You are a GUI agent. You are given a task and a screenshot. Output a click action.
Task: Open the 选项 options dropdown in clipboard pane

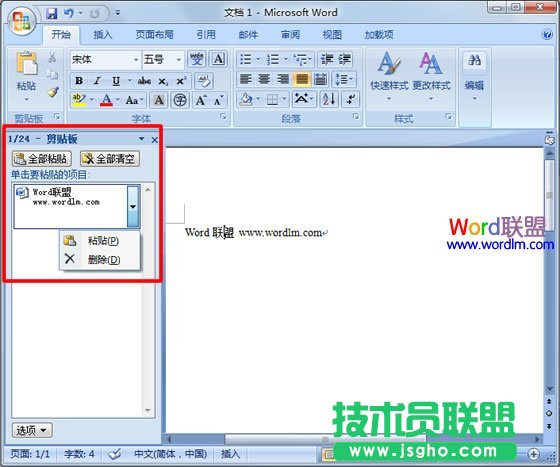32,430
